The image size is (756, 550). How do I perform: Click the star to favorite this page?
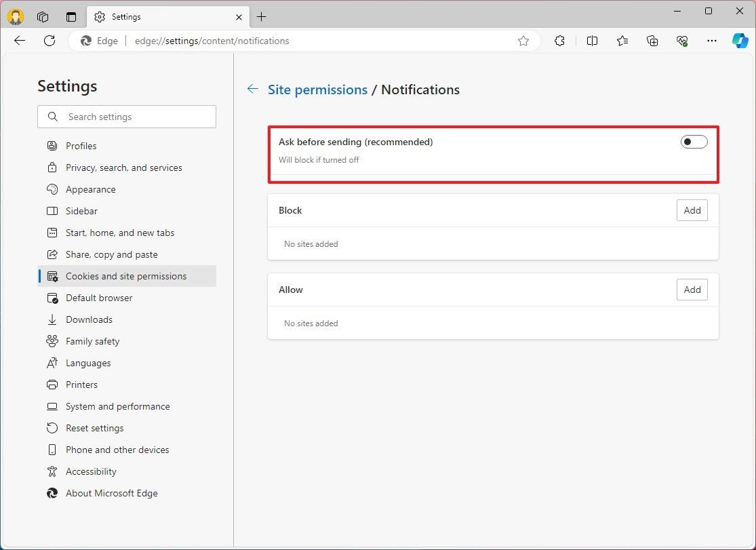pyautogui.click(x=523, y=41)
